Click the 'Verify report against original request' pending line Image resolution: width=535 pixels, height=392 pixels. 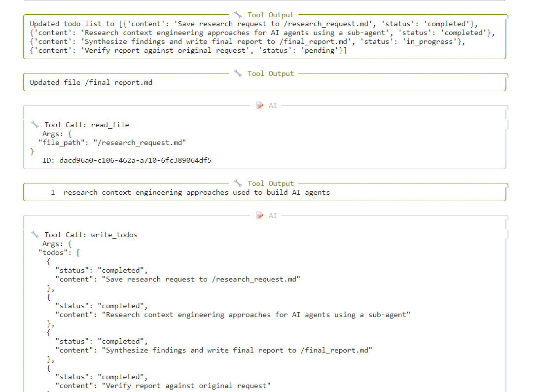[x=188, y=50]
